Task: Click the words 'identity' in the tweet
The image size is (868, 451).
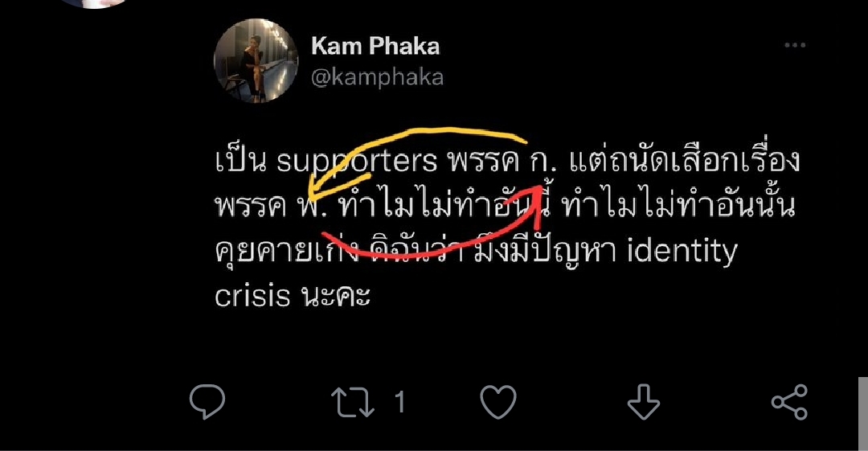Action: (x=682, y=251)
